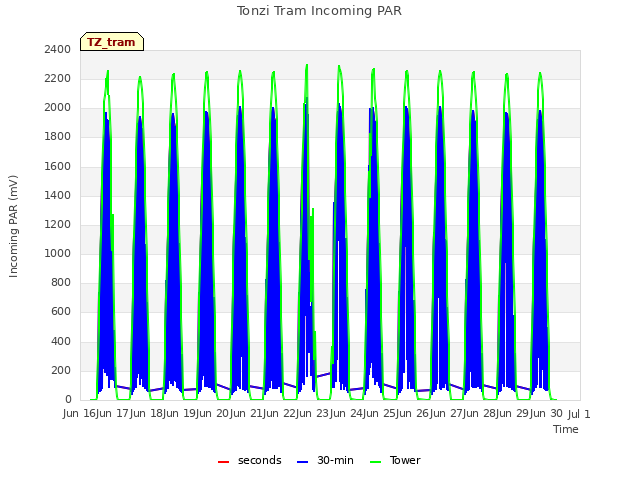Click the x-axis tick 'Jun 29'
Screen dimensions: 640x480
coord(514,413)
